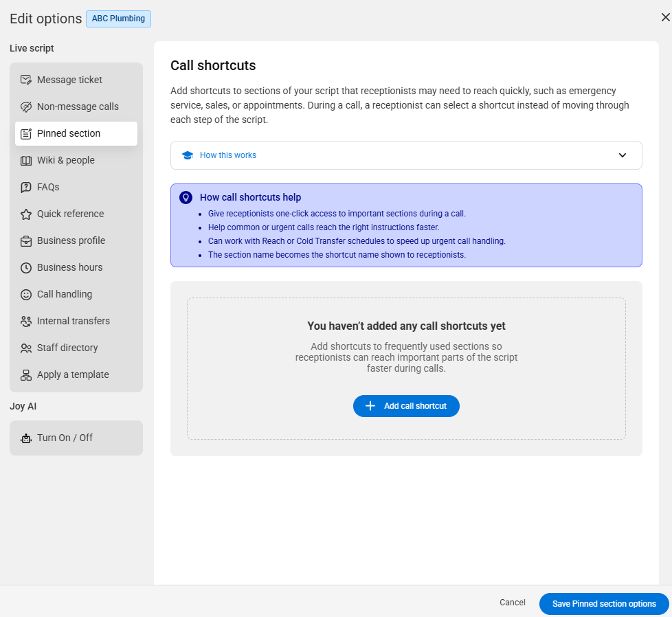Click the Apply a template icon
This screenshot has height=617, width=672.
[x=25, y=374]
